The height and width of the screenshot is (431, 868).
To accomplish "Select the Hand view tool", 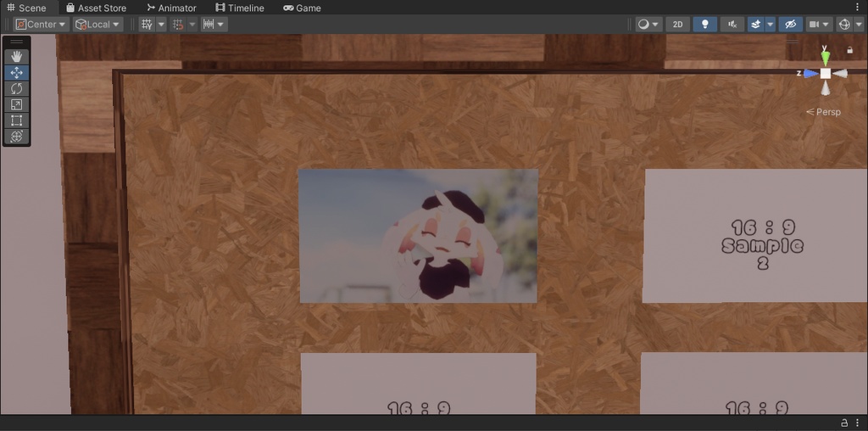I will 17,57.
